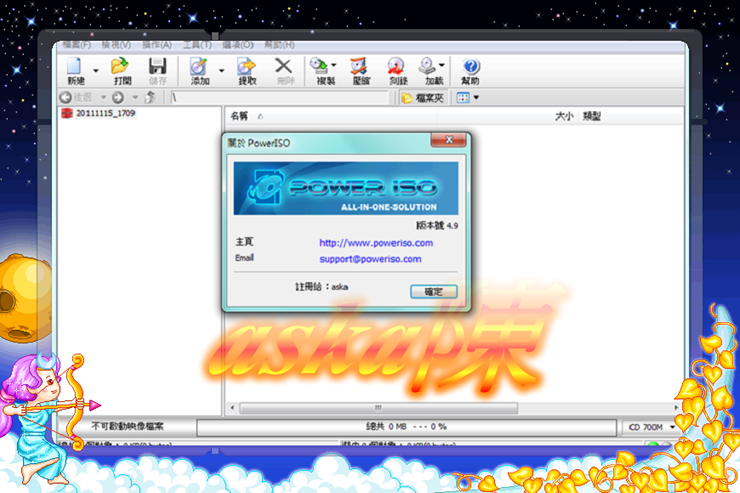Open the dropdown arrow next to 新建
Viewport: 740px width, 493px height.
point(96,71)
